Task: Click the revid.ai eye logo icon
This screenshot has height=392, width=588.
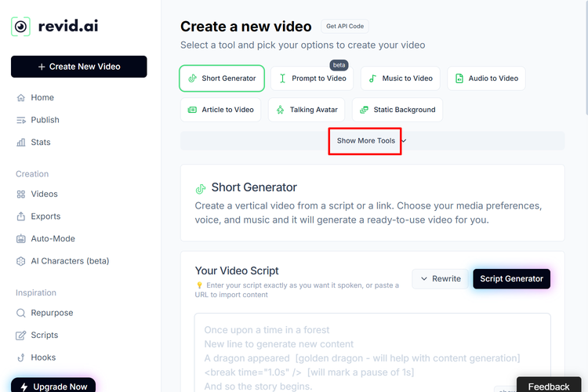Action: [20, 26]
